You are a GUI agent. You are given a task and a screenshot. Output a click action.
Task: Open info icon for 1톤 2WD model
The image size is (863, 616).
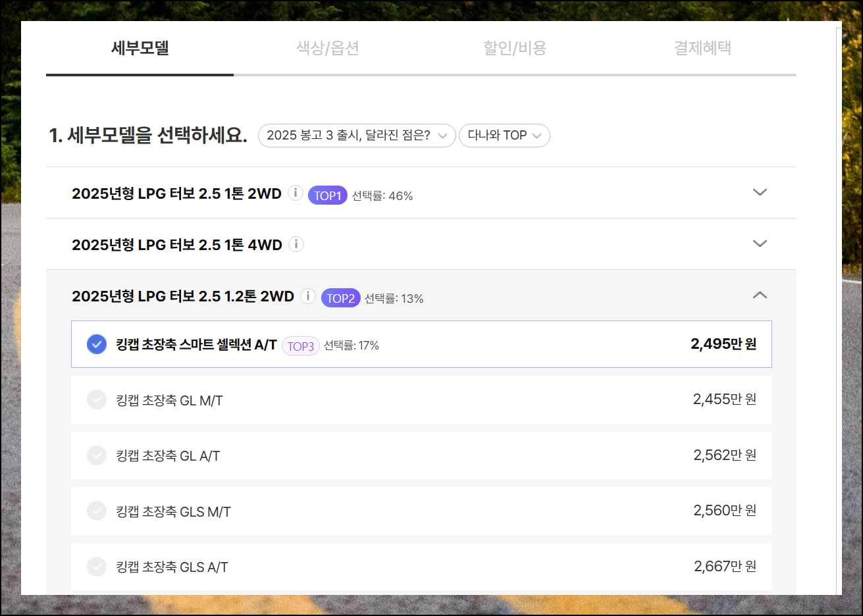(296, 193)
